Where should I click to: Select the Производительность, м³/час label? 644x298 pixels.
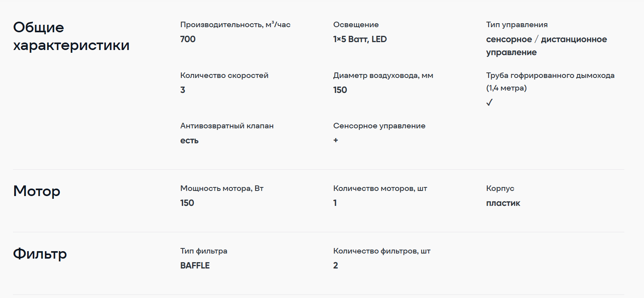235,25
